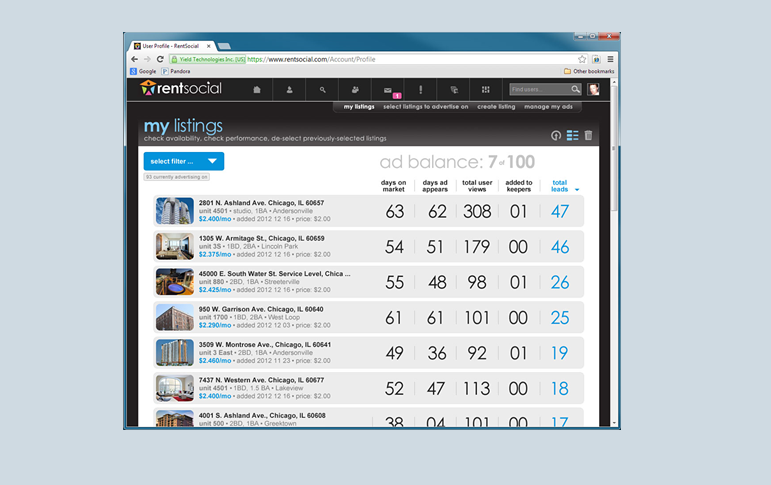The image size is (771, 485).
Task: Click the exclamation alerts icon
Action: [420, 90]
